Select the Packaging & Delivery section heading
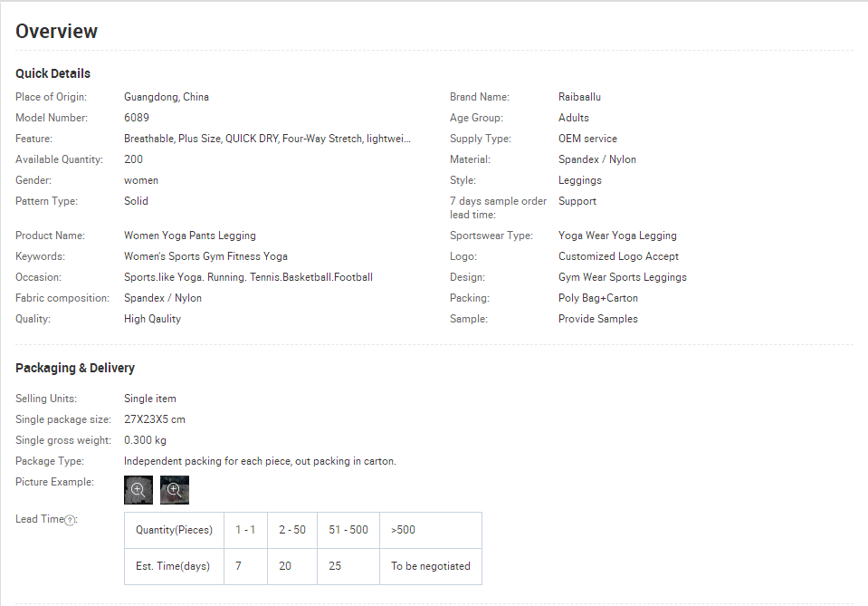 75,368
